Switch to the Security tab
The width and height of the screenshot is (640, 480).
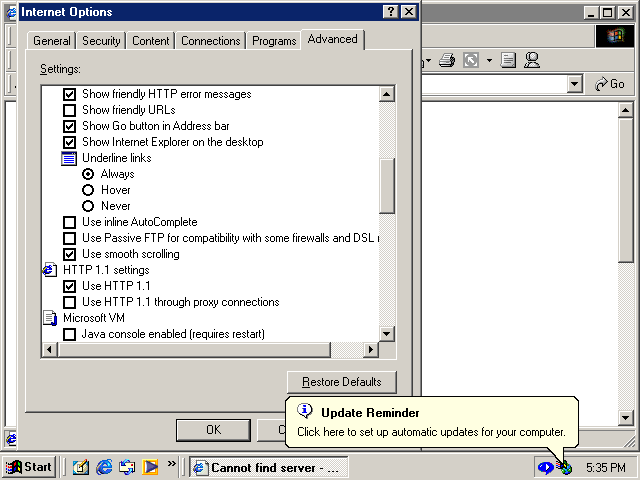tap(101, 41)
